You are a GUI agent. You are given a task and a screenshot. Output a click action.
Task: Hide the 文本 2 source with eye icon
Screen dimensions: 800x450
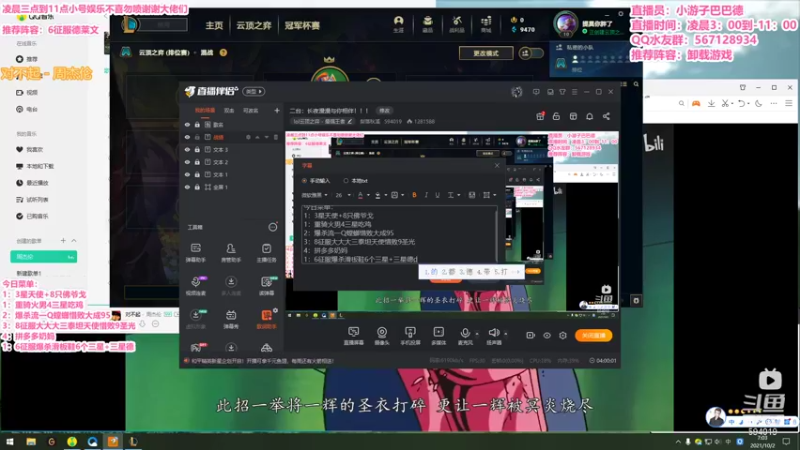click(187, 162)
